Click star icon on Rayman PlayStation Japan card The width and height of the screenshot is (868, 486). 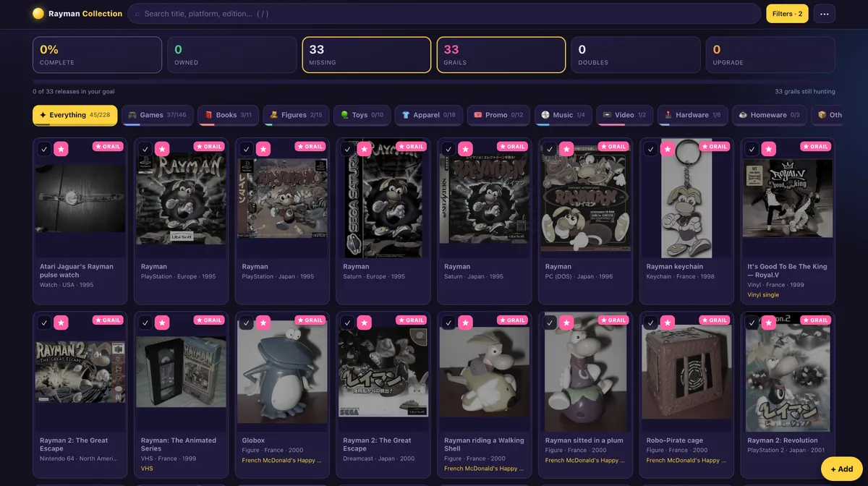point(263,149)
